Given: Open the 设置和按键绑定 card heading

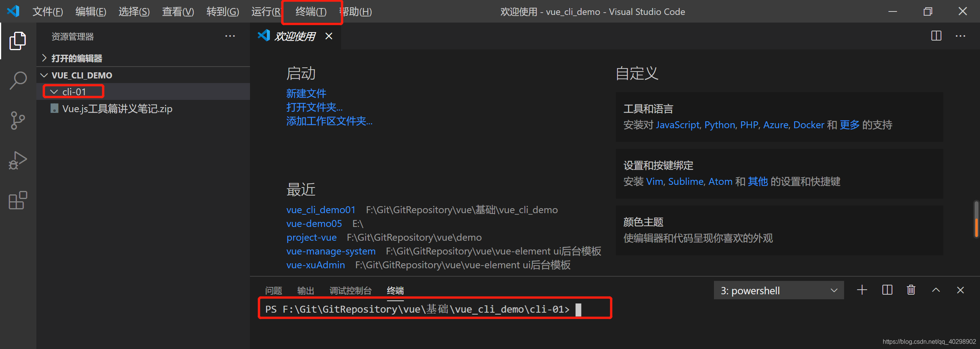Looking at the screenshot, I should tap(658, 166).
